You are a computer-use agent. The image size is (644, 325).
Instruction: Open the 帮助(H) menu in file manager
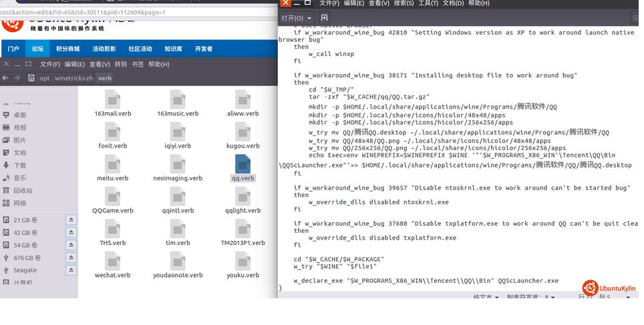pyautogui.click(x=159, y=65)
